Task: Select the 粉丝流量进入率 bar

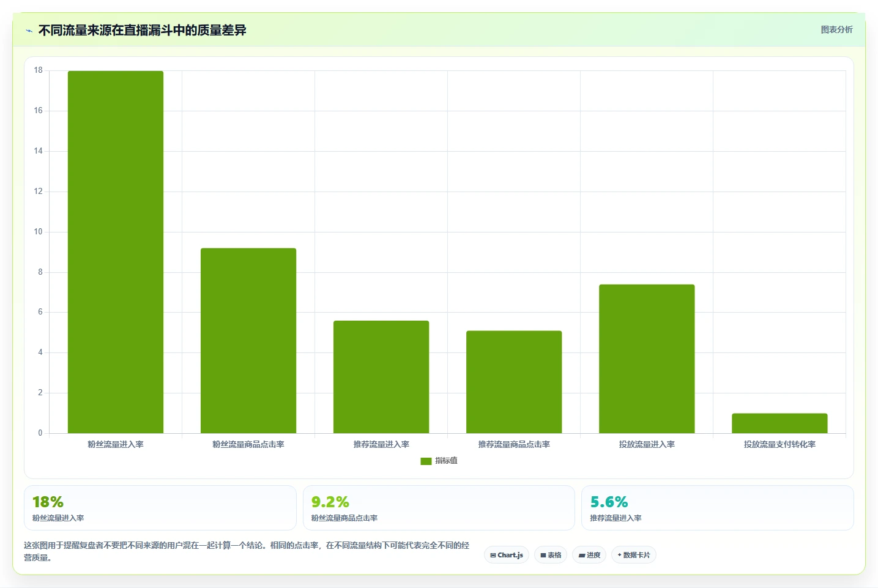Action: pyautogui.click(x=116, y=252)
